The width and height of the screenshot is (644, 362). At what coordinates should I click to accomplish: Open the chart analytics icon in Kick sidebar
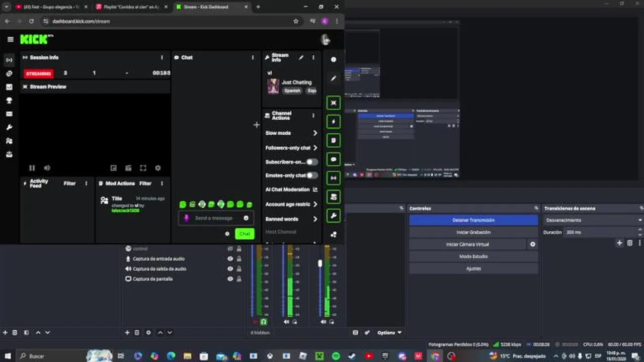click(9, 87)
